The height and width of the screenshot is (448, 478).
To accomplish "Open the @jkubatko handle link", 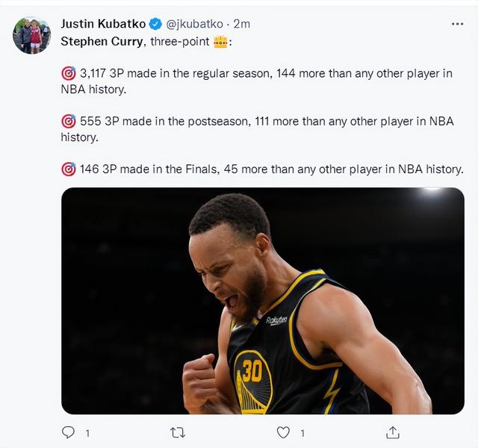I will tap(194, 24).
